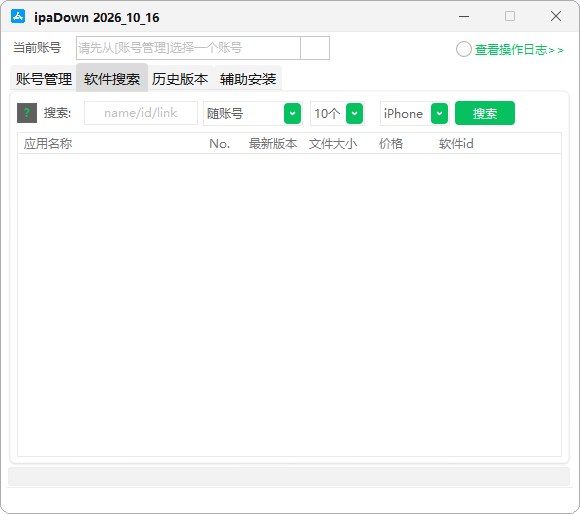Click the blank button beside the account field

click(315, 48)
